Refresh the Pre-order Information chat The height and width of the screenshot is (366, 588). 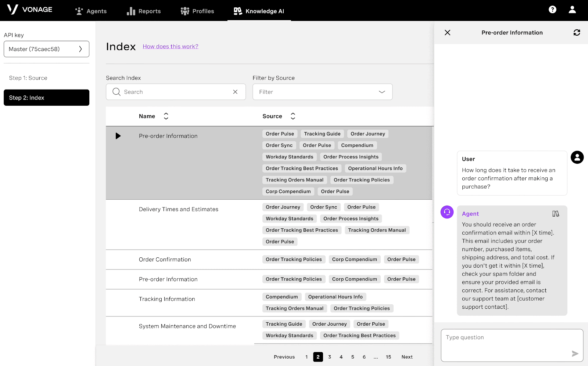tap(577, 33)
